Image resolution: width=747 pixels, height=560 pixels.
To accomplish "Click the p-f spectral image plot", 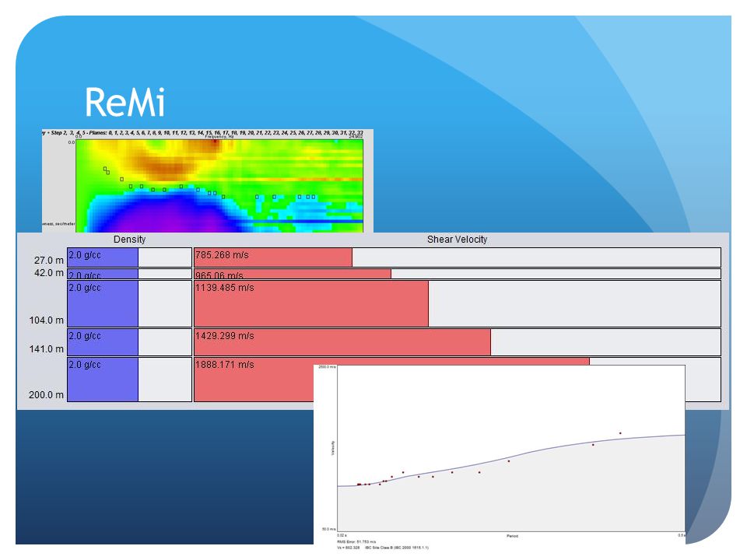I will coord(219,186).
